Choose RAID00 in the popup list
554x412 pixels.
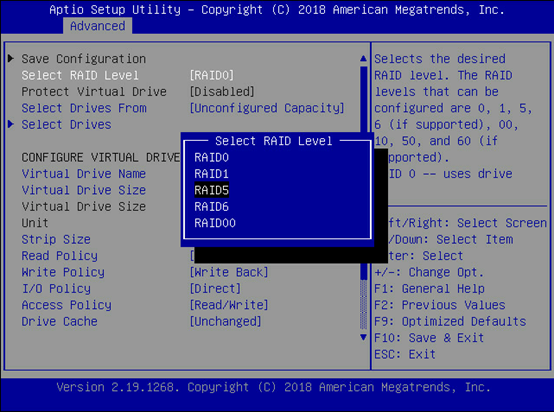(x=215, y=223)
